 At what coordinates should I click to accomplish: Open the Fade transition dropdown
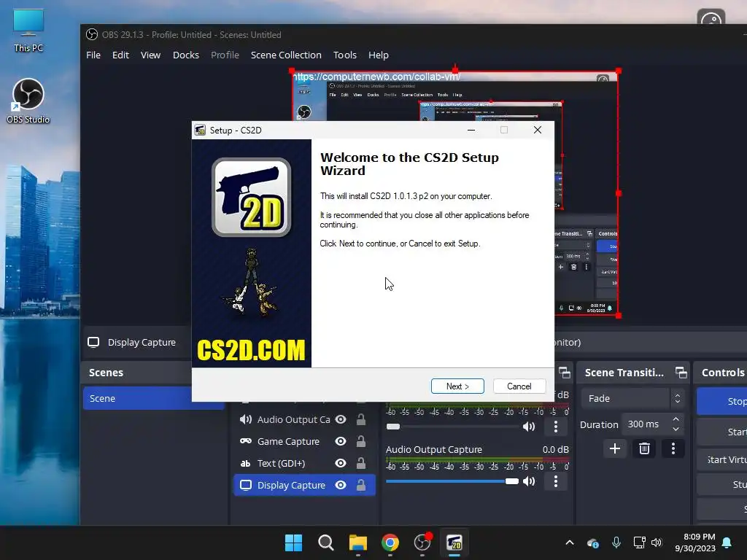pyautogui.click(x=632, y=399)
